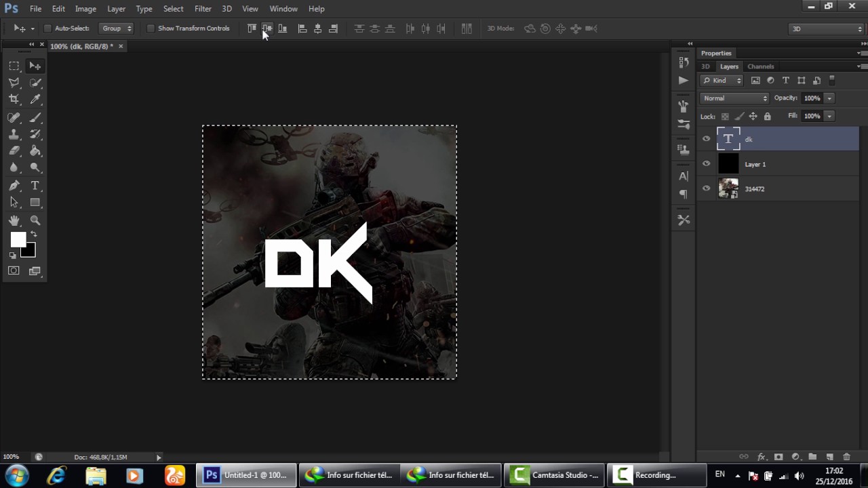Switch to the Channels tab
The image size is (868, 488).
pyautogui.click(x=761, y=66)
